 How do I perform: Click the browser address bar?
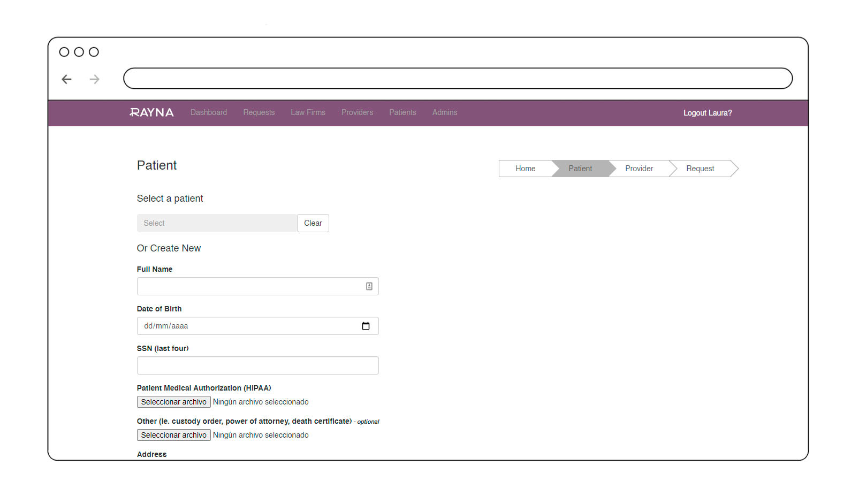458,78
